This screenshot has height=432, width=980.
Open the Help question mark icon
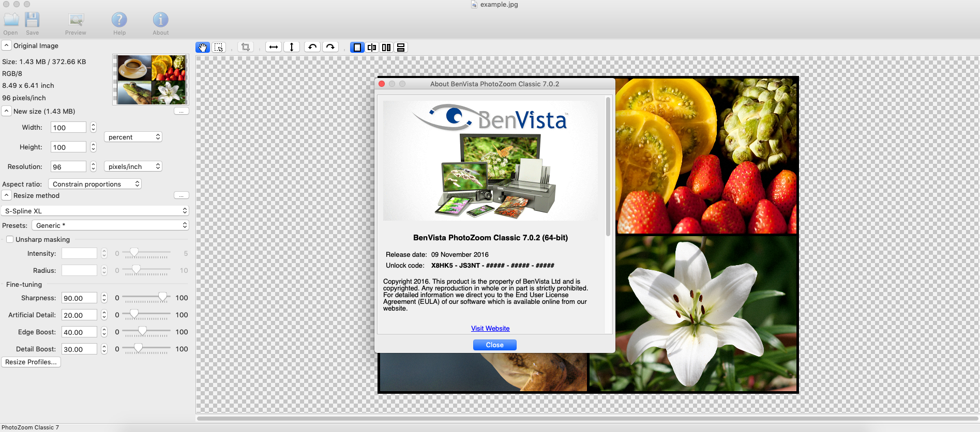[119, 20]
